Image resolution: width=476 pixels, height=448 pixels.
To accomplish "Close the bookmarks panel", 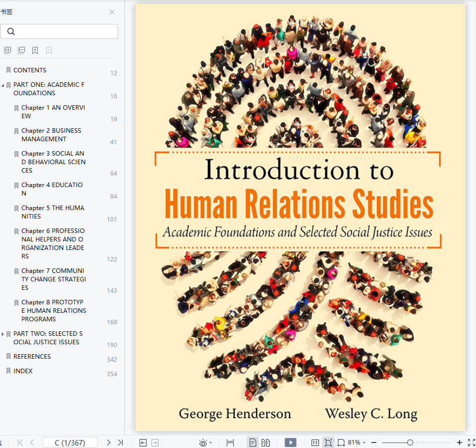I will [112, 12].
